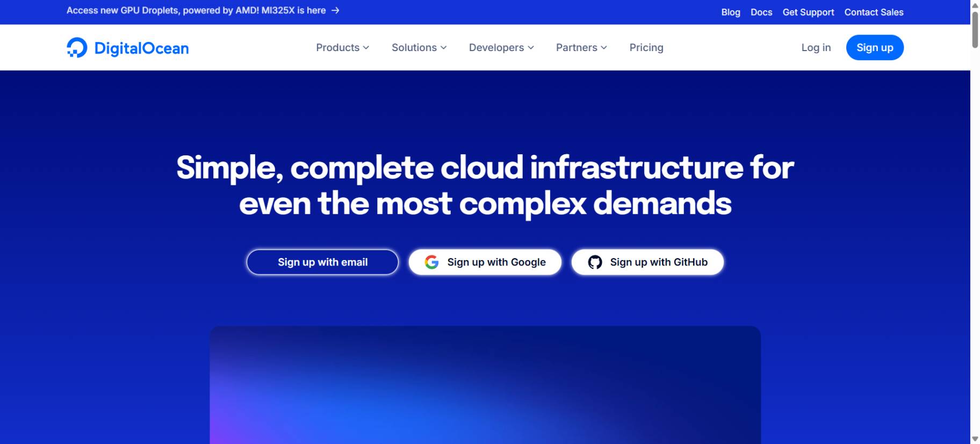Click the scrollbar up arrow

(x=975, y=5)
